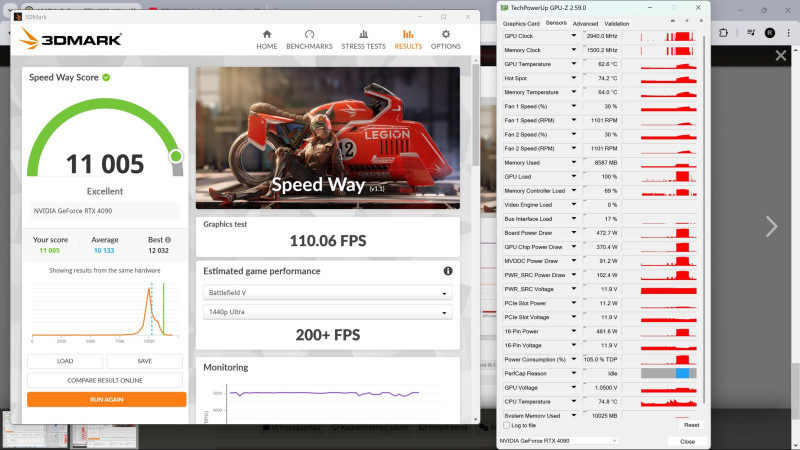800x450 pixels.
Task: Open the RESULTS section in 3DMark
Action: pyautogui.click(x=408, y=40)
